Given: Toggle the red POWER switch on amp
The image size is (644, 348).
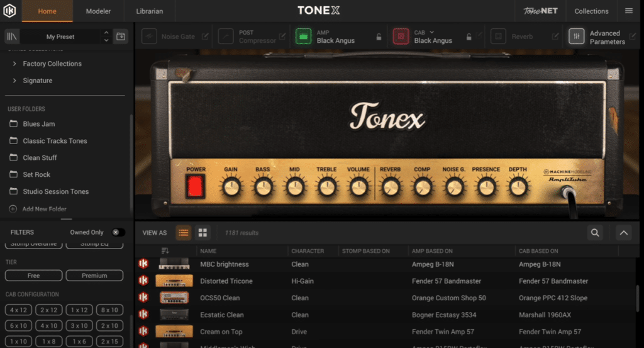Looking at the screenshot, I should 196,186.
